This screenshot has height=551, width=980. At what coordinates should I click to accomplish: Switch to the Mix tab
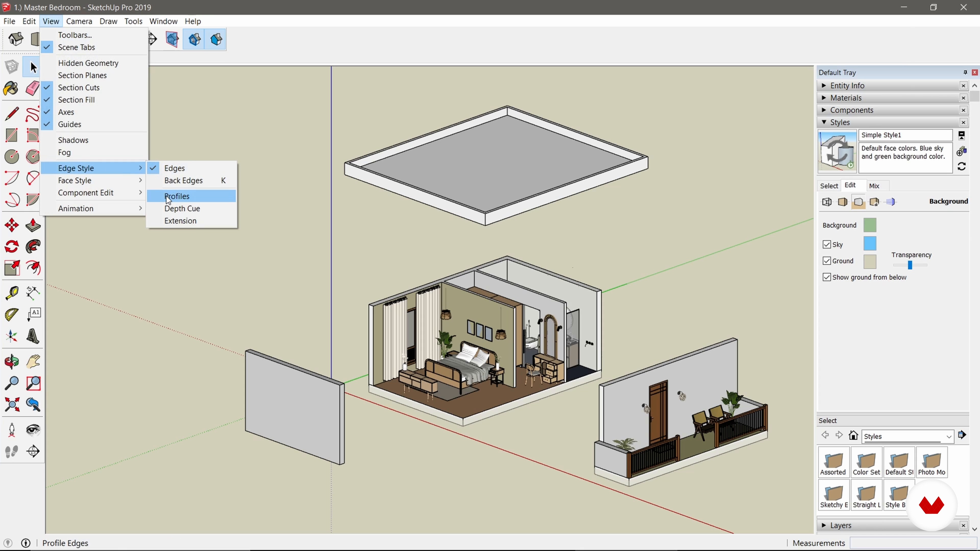[x=874, y=186]
